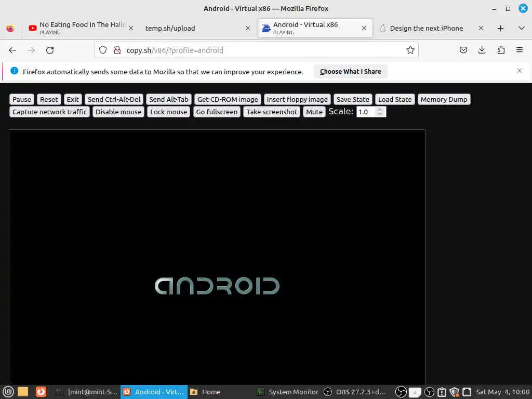Send Ctrl-Alt-Del to the emulator
This screenshot has height=399, width=532.
pos(114,99)
